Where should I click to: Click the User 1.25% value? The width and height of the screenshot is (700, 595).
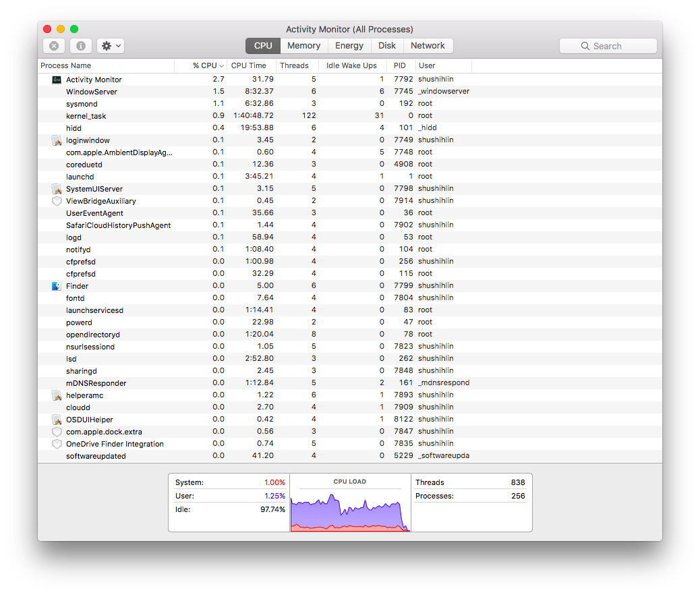[x=274, y=496]
